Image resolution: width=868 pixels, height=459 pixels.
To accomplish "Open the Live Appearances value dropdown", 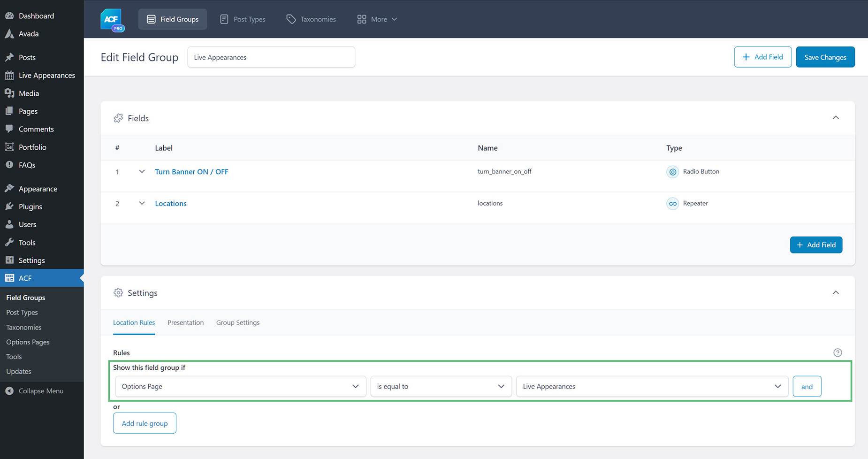I will point(651,386).
